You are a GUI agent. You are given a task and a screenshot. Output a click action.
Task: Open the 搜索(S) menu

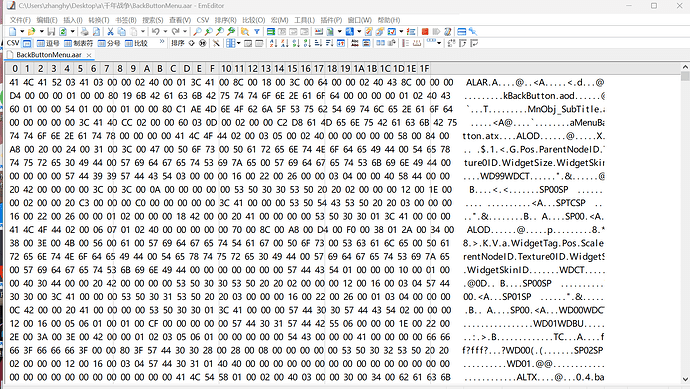click(x=152, y=20)
